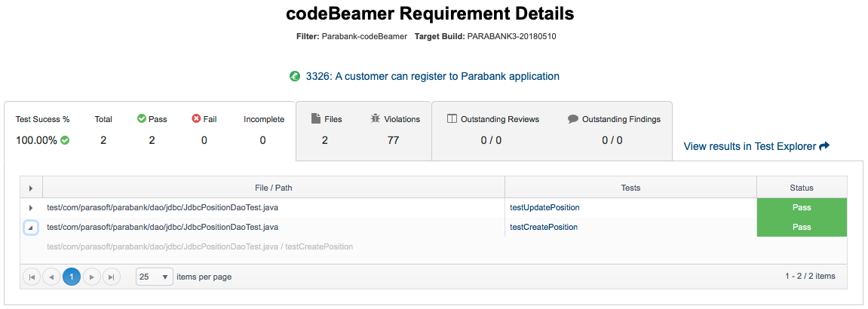Click the Test Explorer share arrow icon
The image size is (868, 309).
pyautogui.click(x=824, y=146)
